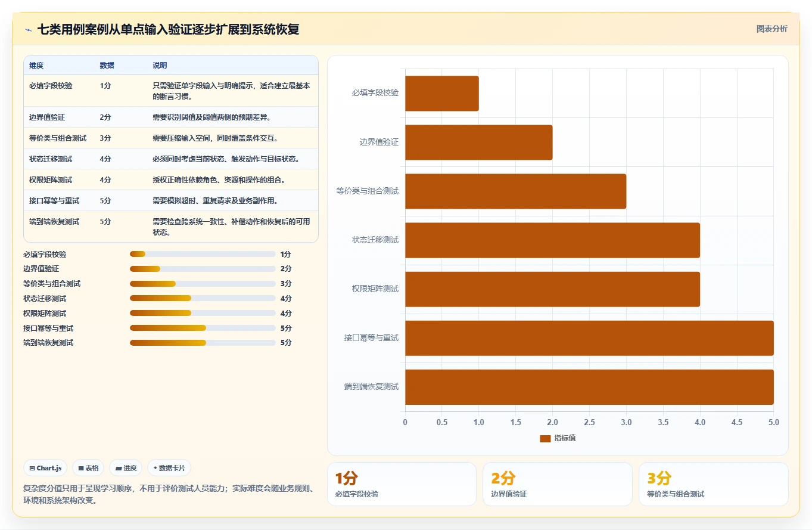This screenshot has height=530, width=812.
Task: Click the 数据卡片 tag chip
Action: pyautogui.click(x=169, y=468)
